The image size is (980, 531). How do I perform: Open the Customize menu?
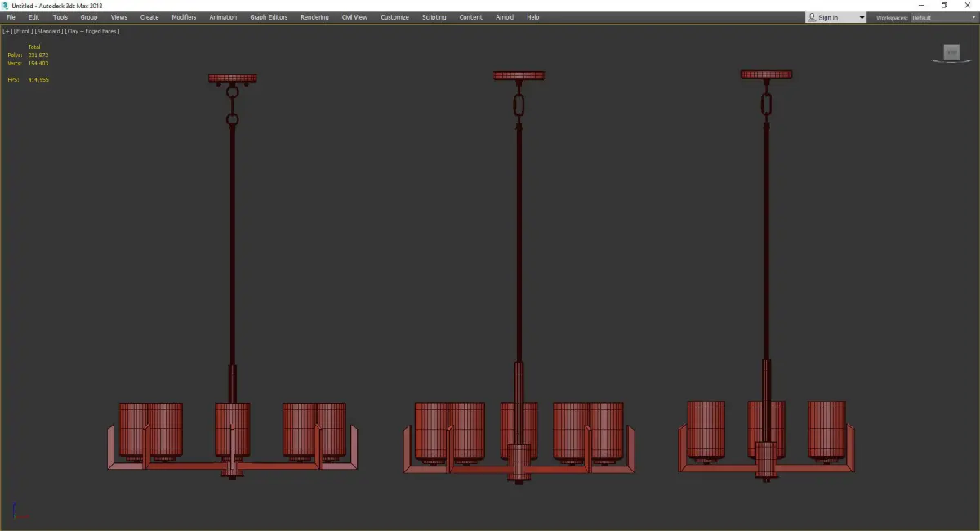pyautogui.click(x=394, y=17)
